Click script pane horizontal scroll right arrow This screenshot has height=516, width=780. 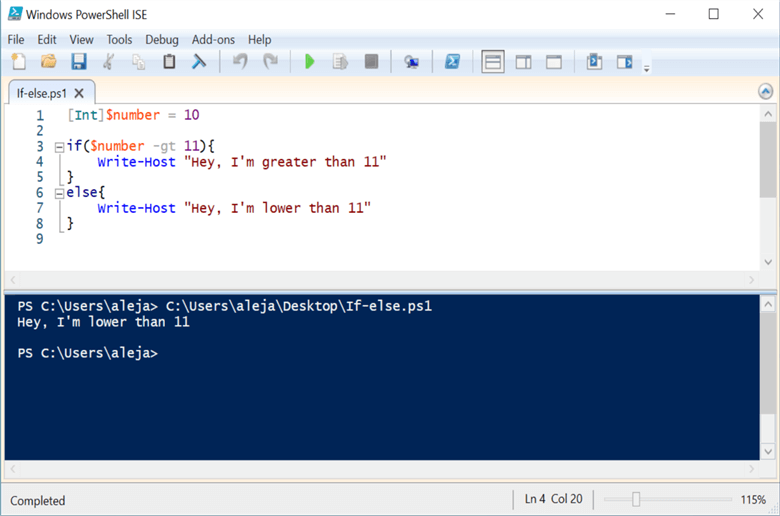click(751, 280)
